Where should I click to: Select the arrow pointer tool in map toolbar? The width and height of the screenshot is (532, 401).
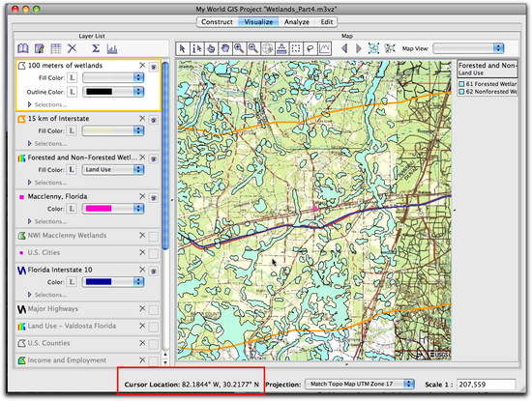183,49
